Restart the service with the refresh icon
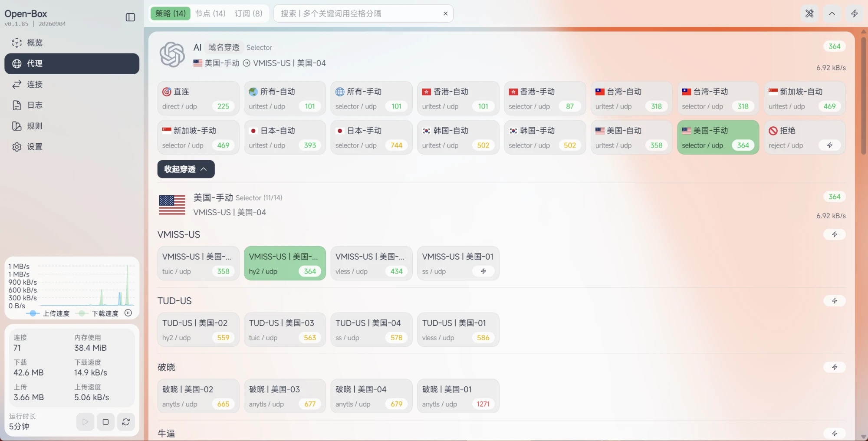This screenshot has width=868, height=441. click(126, 422)
